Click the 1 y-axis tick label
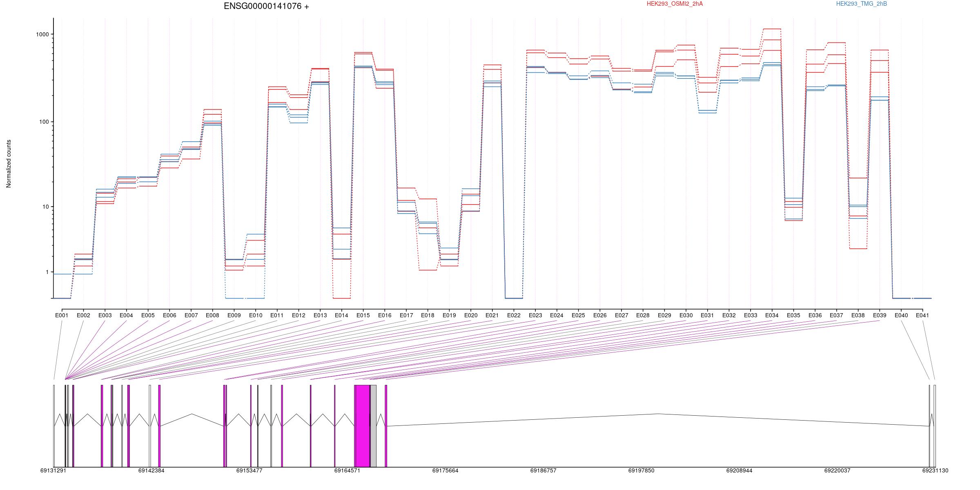 coord(47,272)
